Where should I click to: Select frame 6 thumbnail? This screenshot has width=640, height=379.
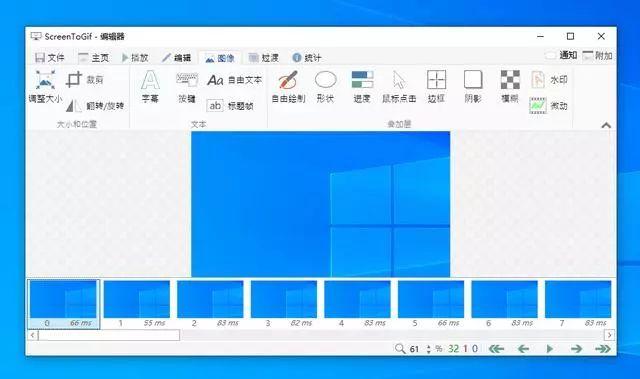[504, 304]
